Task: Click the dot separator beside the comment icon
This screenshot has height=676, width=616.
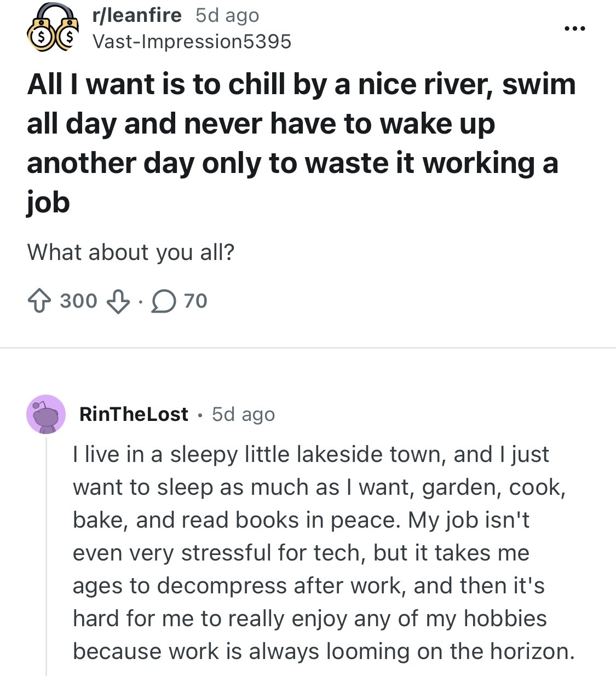Action: (x=140, y=302)
